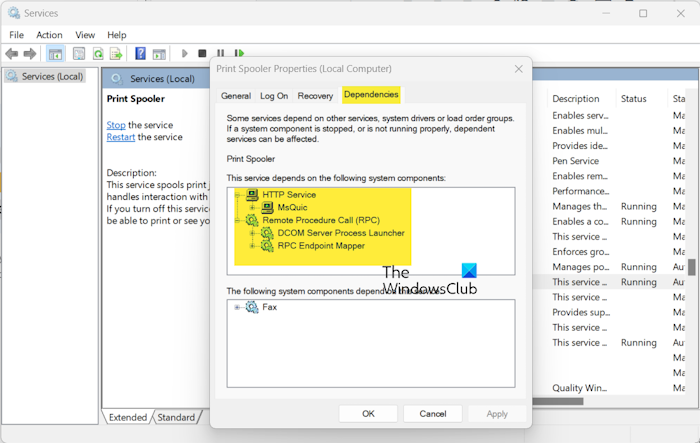This screenshot has height=443, width=700.
Task: Expand the MsQuic tree node
Action: pos(252,207)
